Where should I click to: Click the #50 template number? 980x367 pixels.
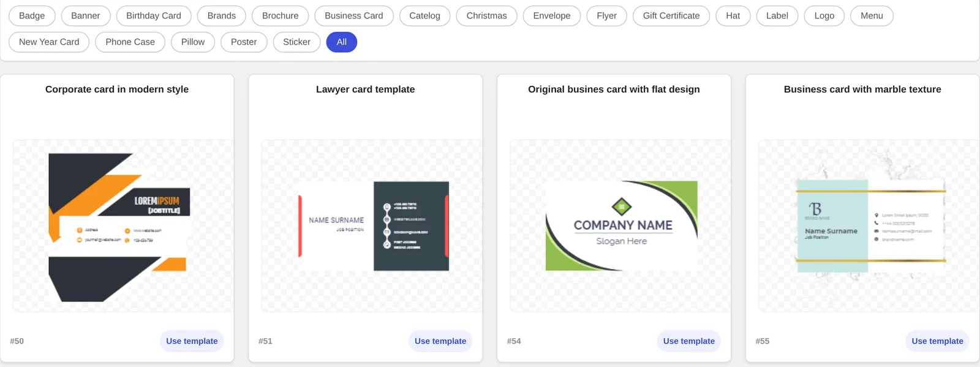(17, 341)
